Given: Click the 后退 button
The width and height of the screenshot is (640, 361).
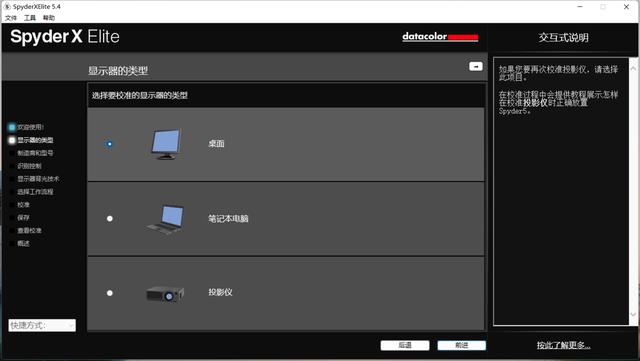Looking at the screenshot, I should coord(405,345).
